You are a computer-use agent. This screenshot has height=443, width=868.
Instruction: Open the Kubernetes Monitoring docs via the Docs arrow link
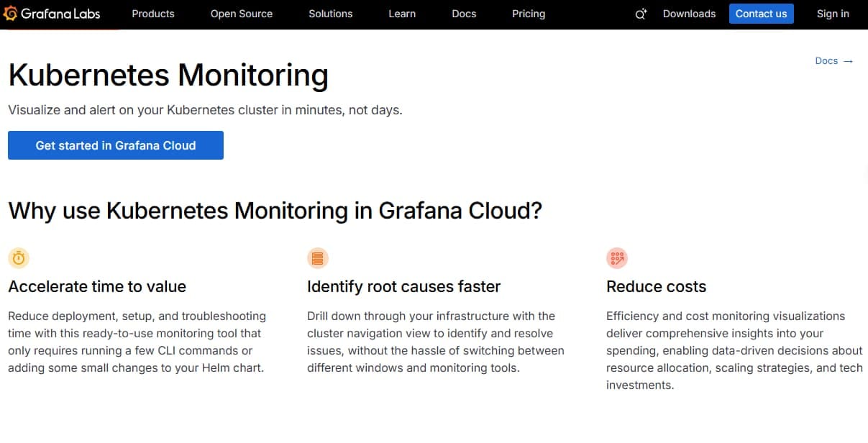(x=833, y=61)
